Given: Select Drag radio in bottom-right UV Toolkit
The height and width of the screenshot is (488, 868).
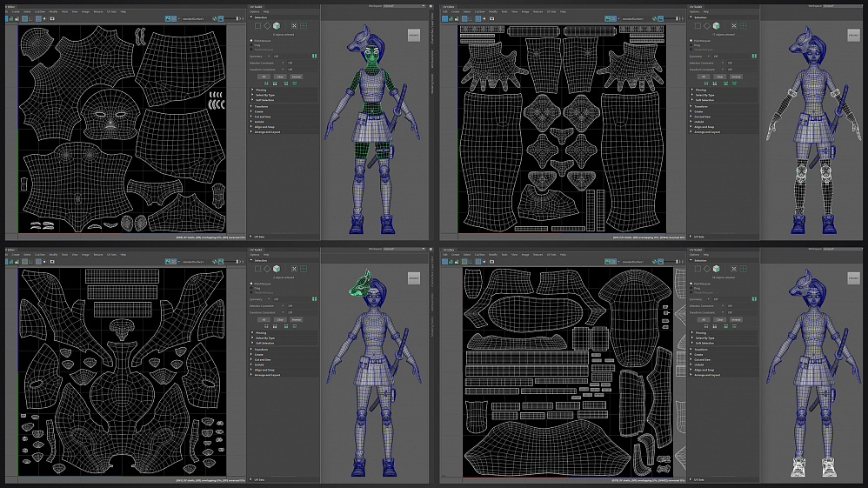Looking at the screenshot, I should point(691,287).
